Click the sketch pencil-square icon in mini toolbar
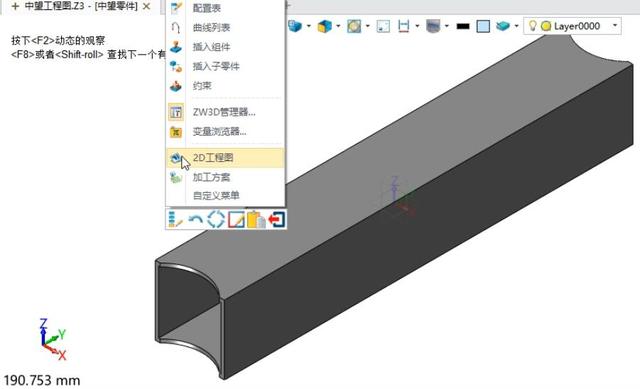This screenshot has width=640, height=389. (x=236, y=219)
